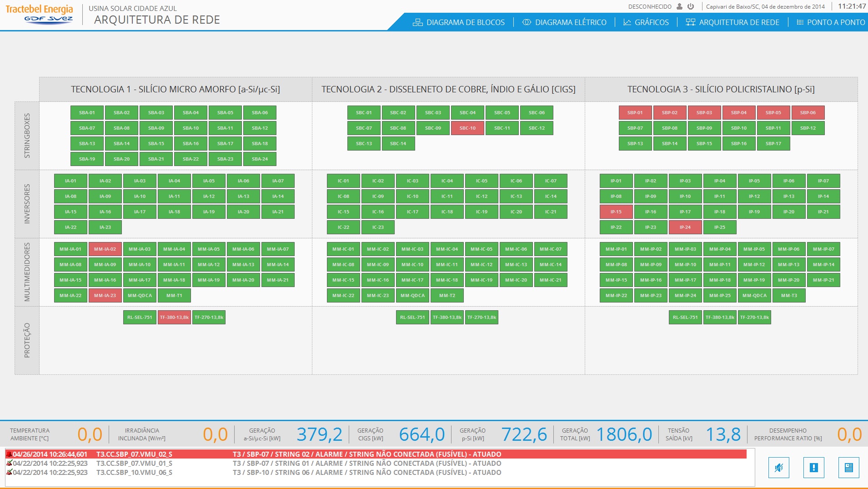Open the red SBP-06 stringbox
This screenshot has width=868, height=489.
click(x=808, y=113)
